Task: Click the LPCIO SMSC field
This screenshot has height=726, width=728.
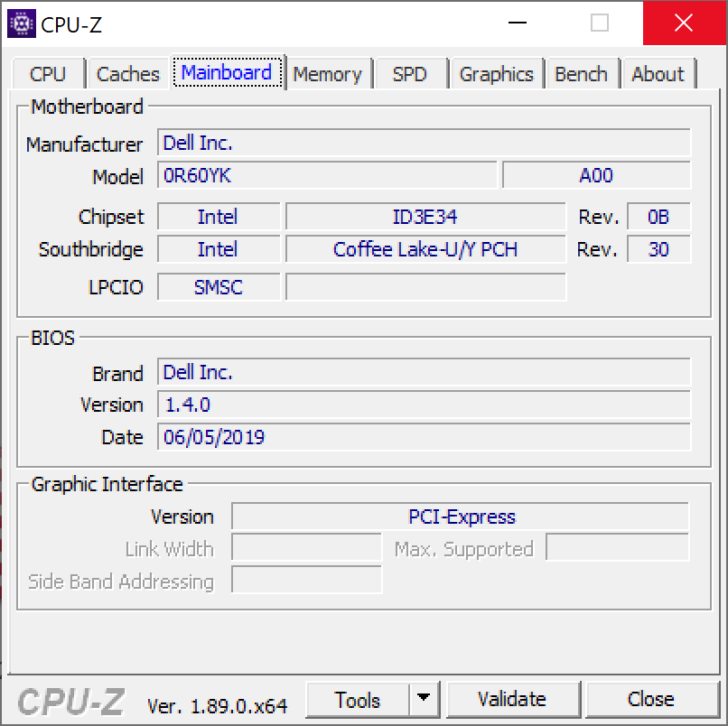Action: tap(219, 287)
